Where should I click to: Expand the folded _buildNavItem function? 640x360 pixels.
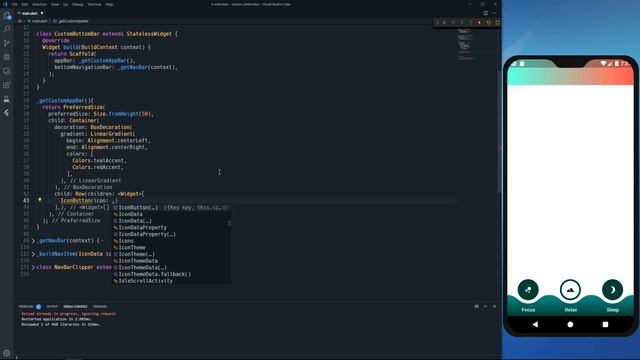point(33,254)
